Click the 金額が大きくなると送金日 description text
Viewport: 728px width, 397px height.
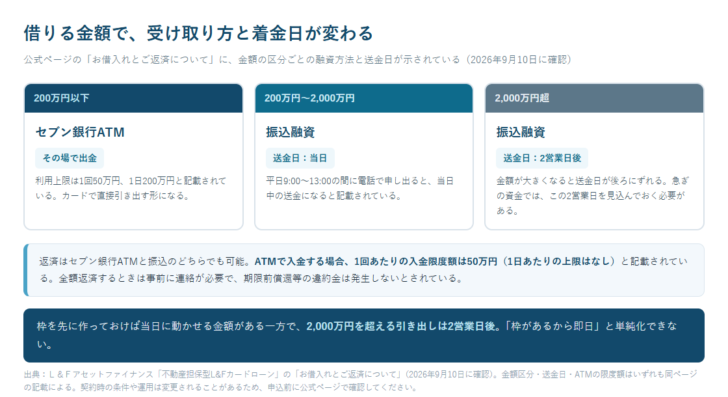[592, 195]
